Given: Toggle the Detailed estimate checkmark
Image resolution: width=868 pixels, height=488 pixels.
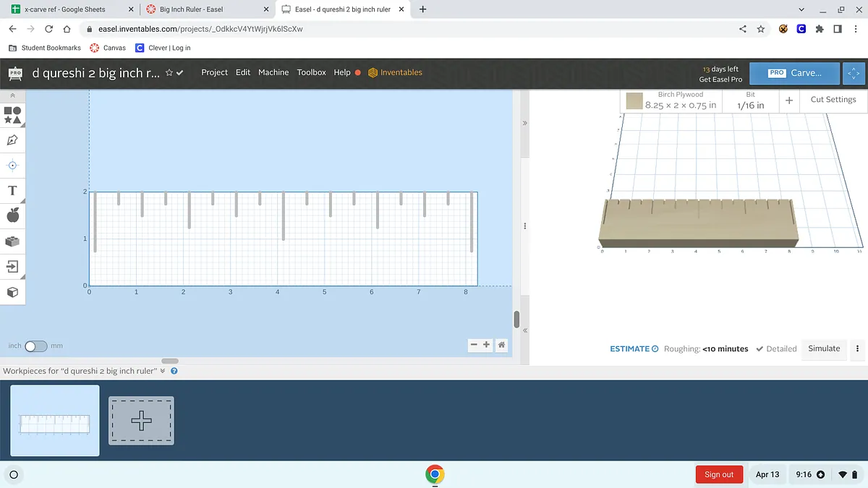Looking at the screenshot, I should pos(759,348).
